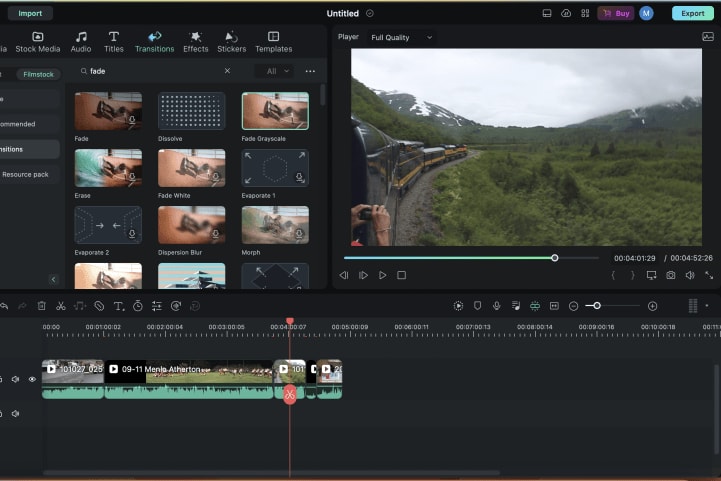Viewport: 721px width, 481px height.
Task: Click the Export button
Action: [692, 13]
